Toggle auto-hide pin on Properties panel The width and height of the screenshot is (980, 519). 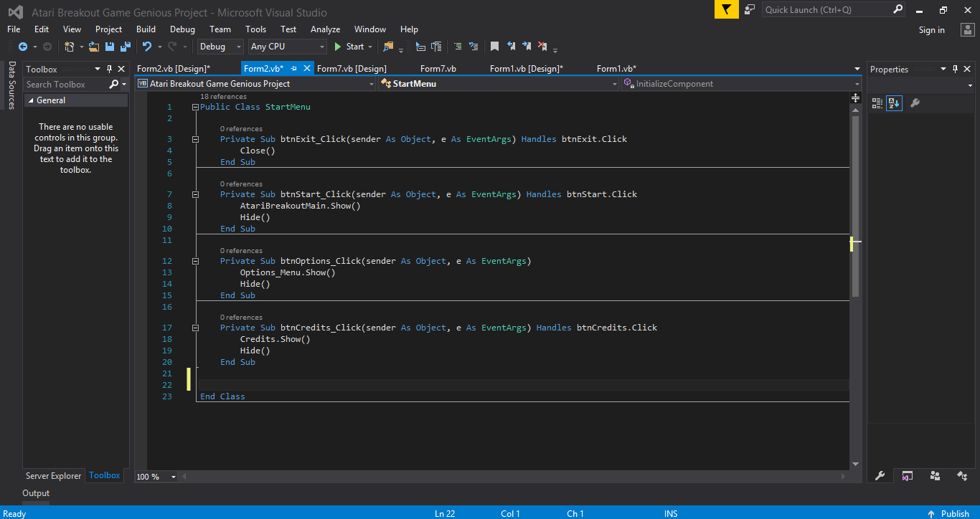pos(956,70)
